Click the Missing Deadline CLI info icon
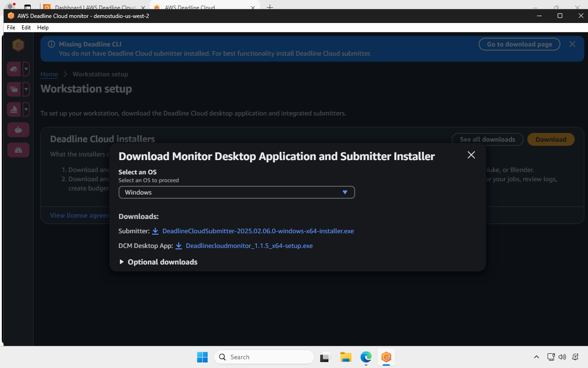This screenshot has width=588, height=368. (x=51, y=44)
